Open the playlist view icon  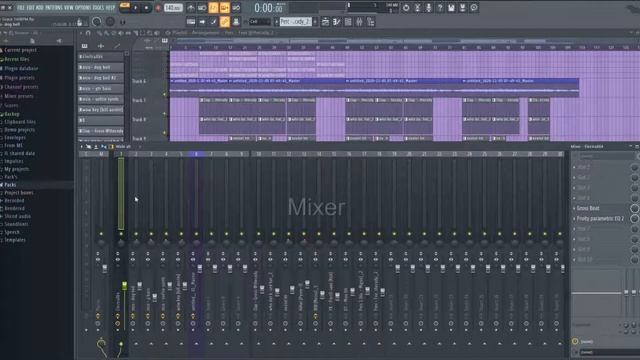coord(325,22)
